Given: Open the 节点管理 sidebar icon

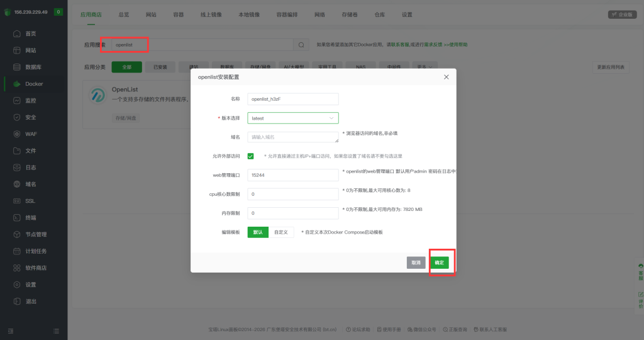Looking at the screenshot, I should (17, 234).
